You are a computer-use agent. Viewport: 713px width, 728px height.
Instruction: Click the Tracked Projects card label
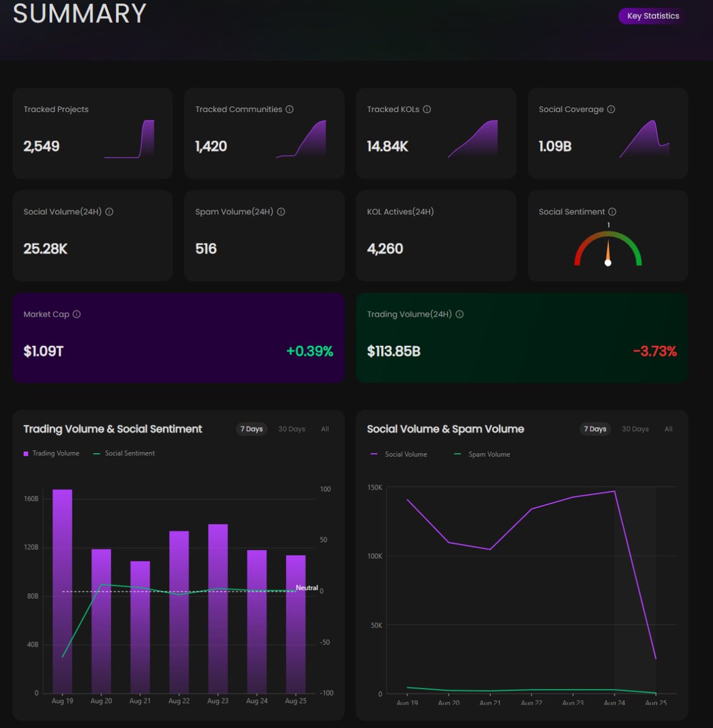(x=56, y=109)
